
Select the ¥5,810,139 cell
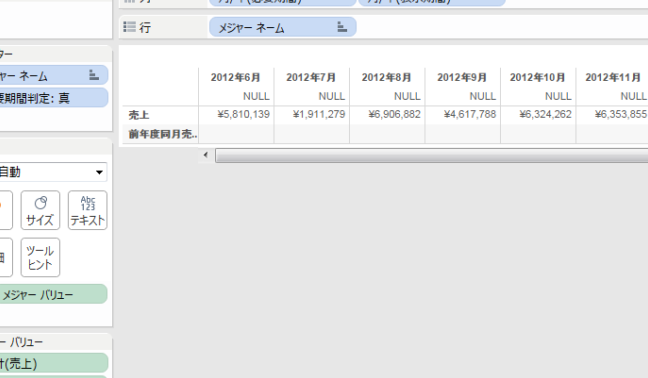click(x=243, y=114)
